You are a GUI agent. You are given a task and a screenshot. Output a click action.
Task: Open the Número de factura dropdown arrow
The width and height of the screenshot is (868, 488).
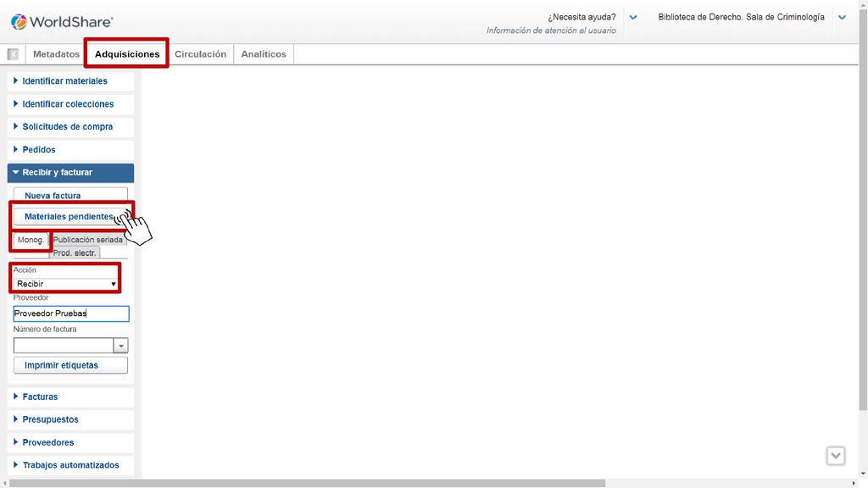coord(120,346)
